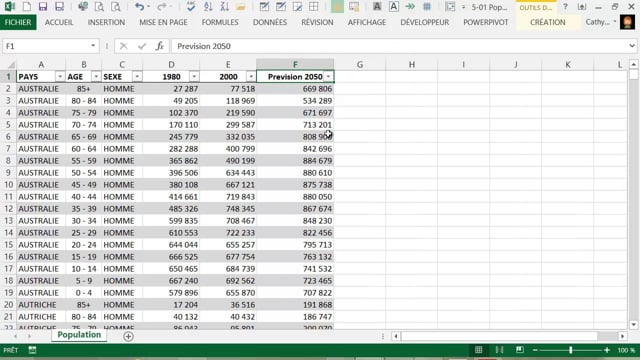Screen dimensions: 640x360
Task: Switch to the DONNÉES ribbon tab
Action: (x=270, y=22)
